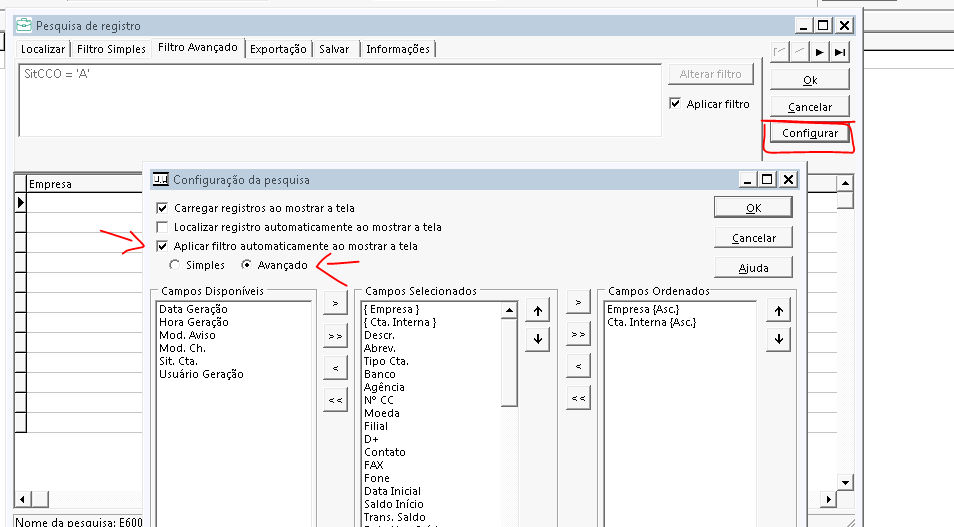Image resolution: width=954 pixels, height=527 pixels.
Task: Select Agência in Campos Selecionados
Action: coord(384,387)
